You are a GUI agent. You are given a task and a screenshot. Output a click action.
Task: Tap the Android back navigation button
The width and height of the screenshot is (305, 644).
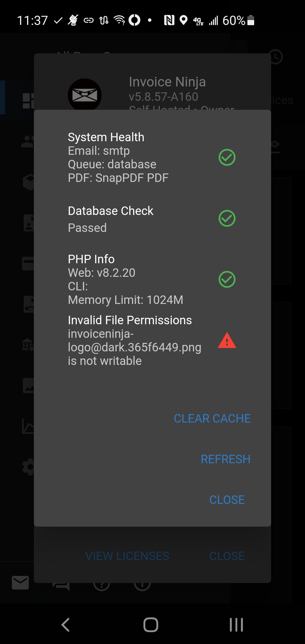pos(66,625)
